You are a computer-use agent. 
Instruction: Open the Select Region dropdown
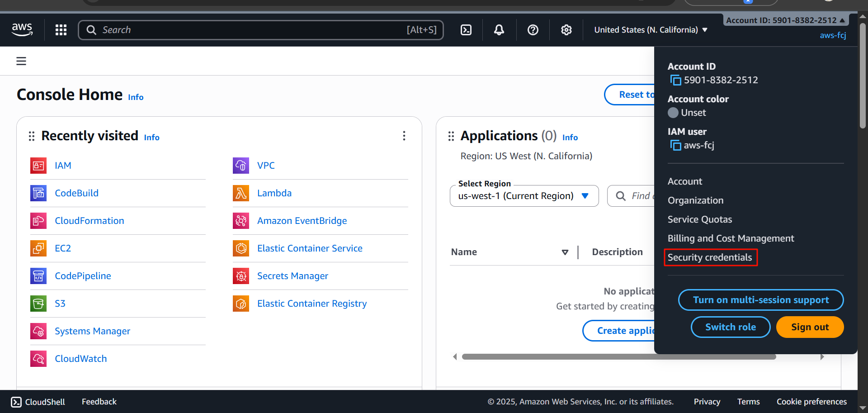click(x=524, y=196)
